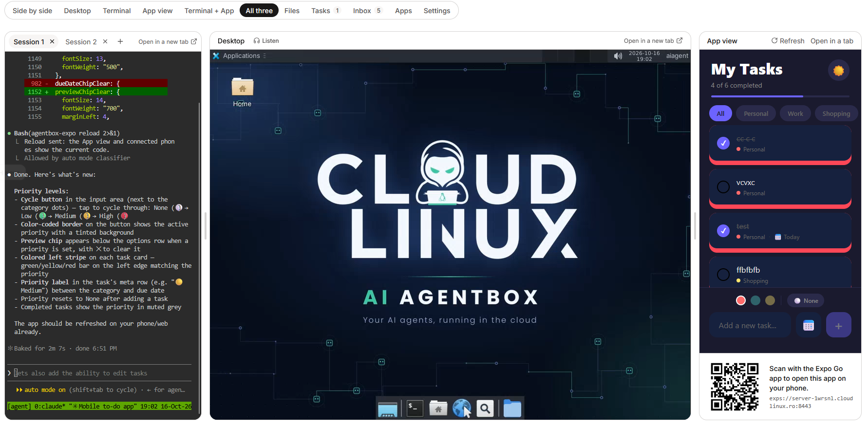
Task: Click the aiagent user label in panel
Action: coord(677,56)
